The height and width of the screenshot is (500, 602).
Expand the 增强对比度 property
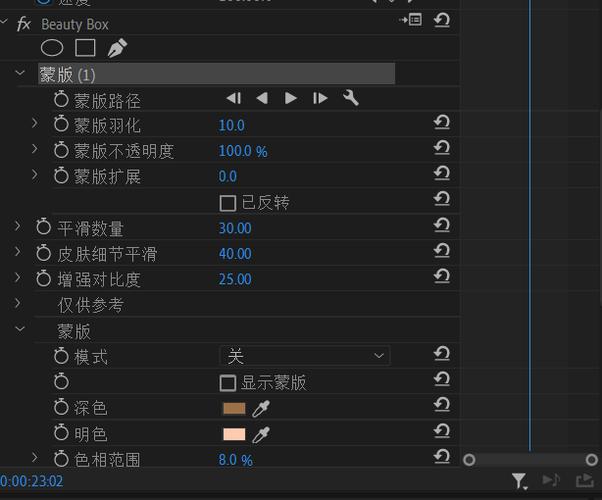click(x=17, y=277)
